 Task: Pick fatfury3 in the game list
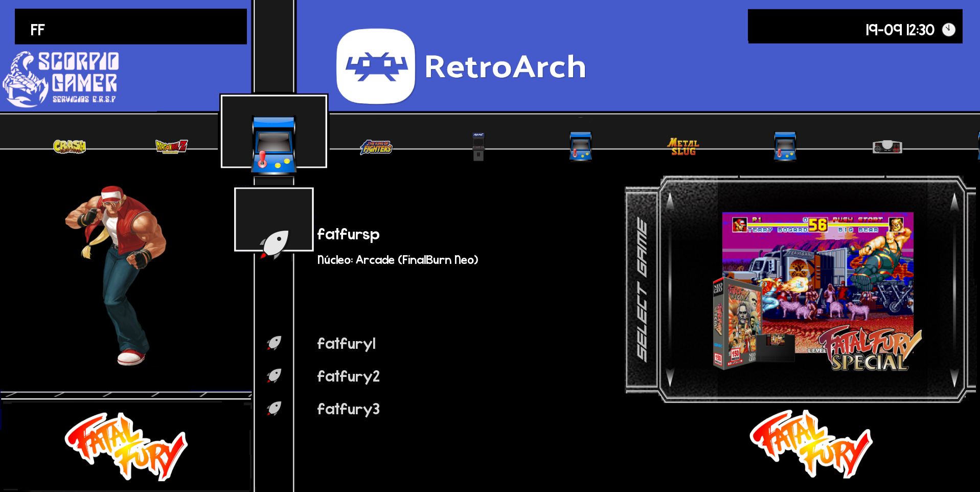tap(348, 409)
